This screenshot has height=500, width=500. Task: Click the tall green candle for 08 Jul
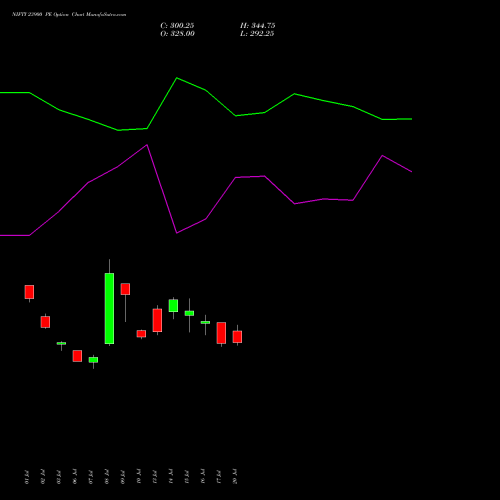[109, 308]
